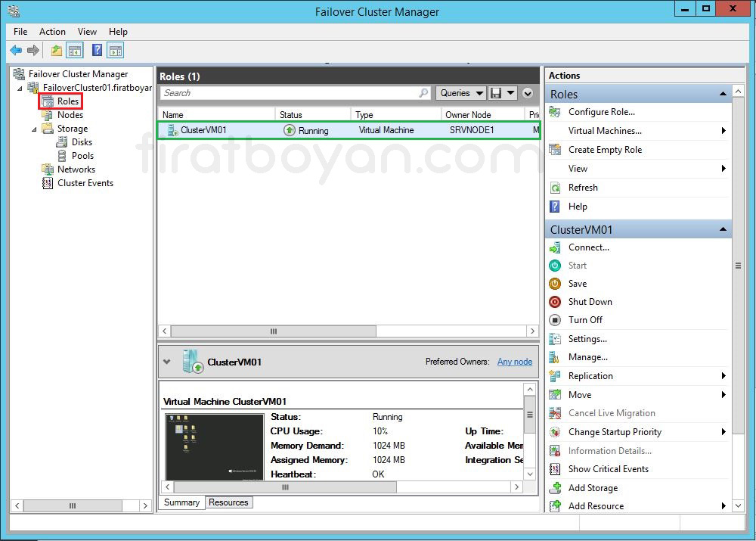Image resolution: width=756 pixels, height=541 pixels.
Task: Click the Settings action icon
Action: [x=555, y=339]
